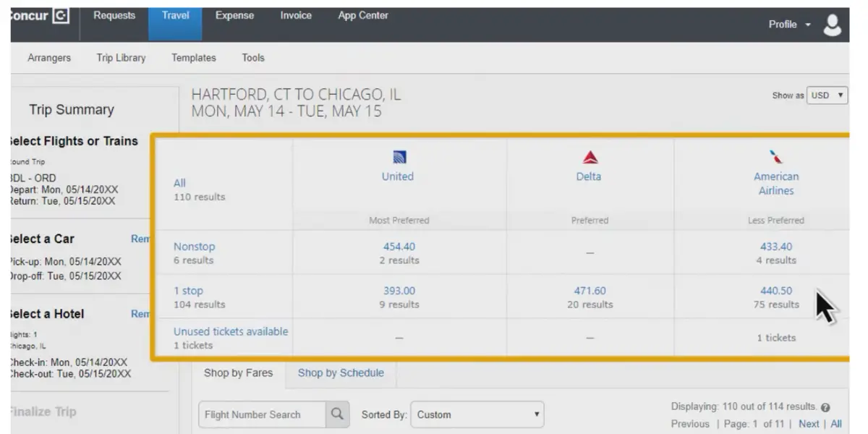Go to Previous results page
The height and width of the screenshot is (434, 868).
tap(690, 424)
